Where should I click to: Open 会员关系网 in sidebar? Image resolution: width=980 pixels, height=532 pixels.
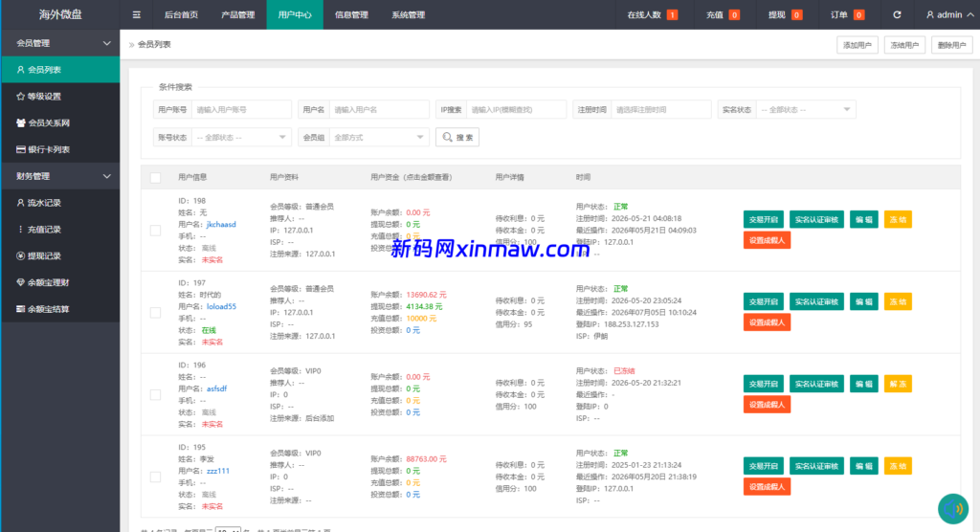click(x=60, y=123)
